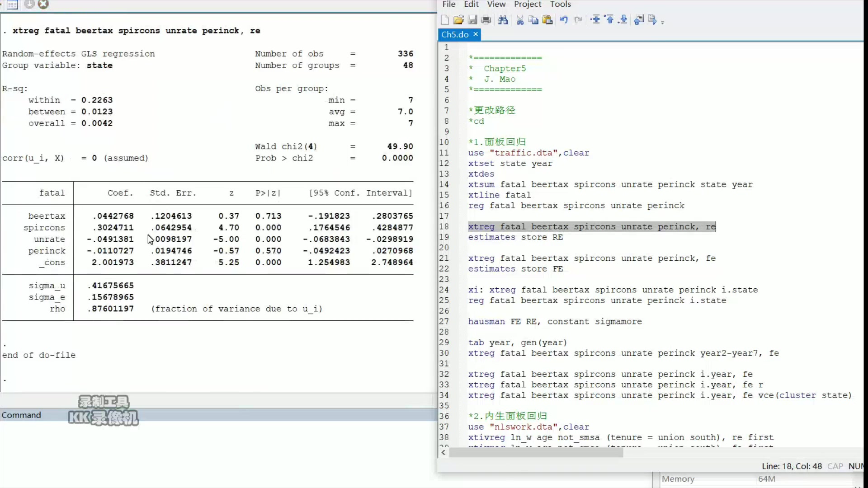Click the Wald chi2(4) value 49.90
The image size is (868, 488).
click(400, 146)
